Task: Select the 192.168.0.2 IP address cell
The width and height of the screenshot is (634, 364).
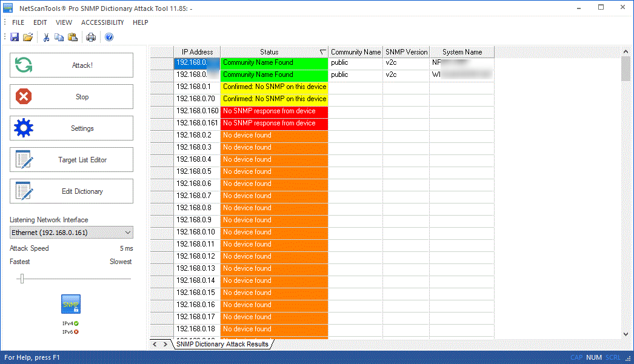Action: pyautogui.click(x=197, y=135)
